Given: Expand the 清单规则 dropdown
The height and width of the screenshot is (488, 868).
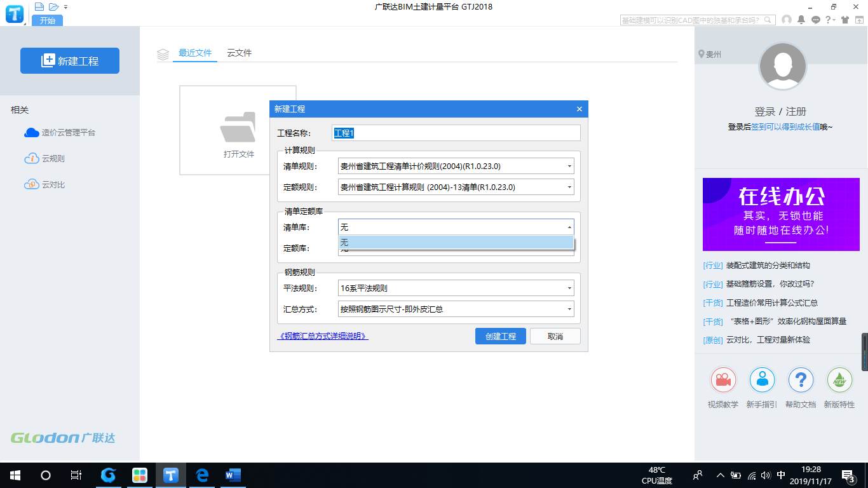Looking at the screenshot, I should click(x=569, y=166).
